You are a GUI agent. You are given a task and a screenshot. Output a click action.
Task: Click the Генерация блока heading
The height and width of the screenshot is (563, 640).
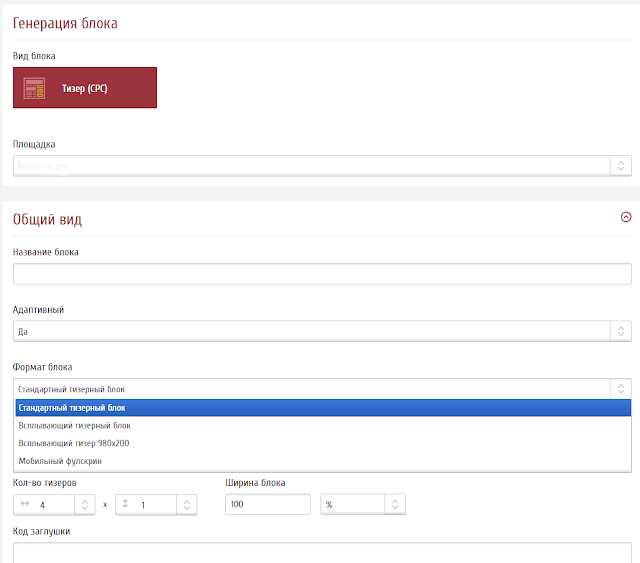click(65, 23)
